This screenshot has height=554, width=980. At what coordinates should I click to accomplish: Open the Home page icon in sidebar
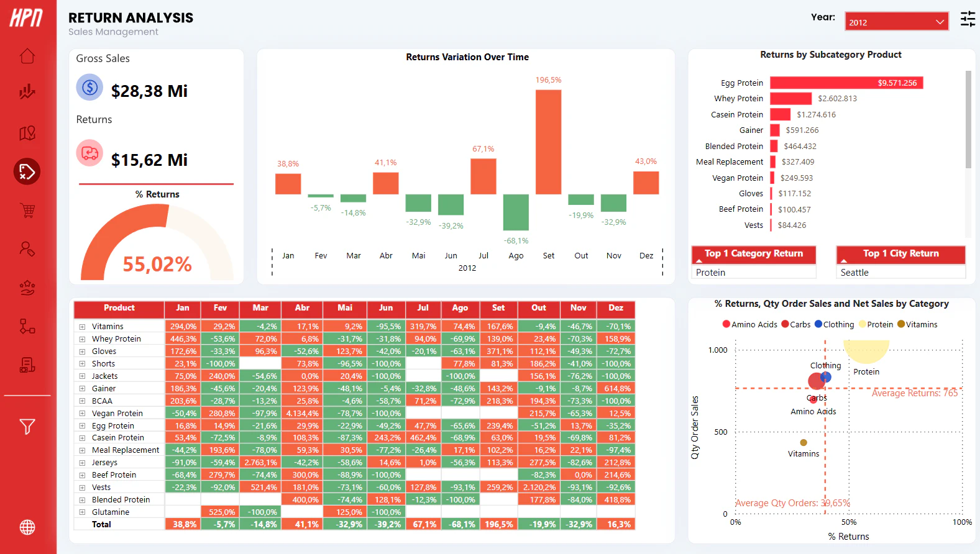tap(27, 56)
